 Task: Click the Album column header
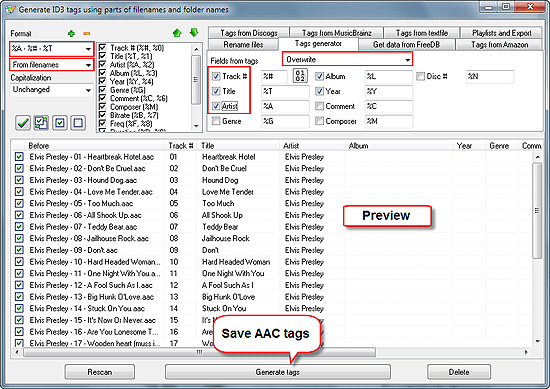[x=400, y=146]
